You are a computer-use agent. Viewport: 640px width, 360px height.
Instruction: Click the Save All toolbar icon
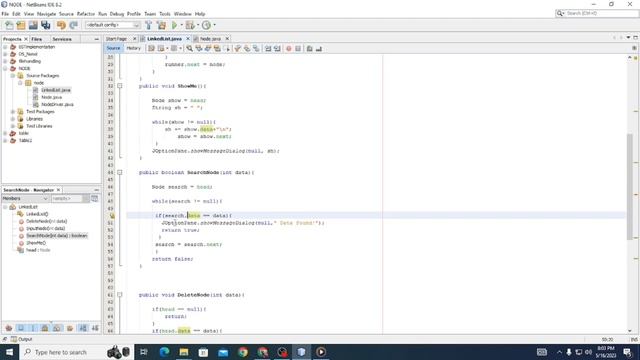click(x=45, y=25)
